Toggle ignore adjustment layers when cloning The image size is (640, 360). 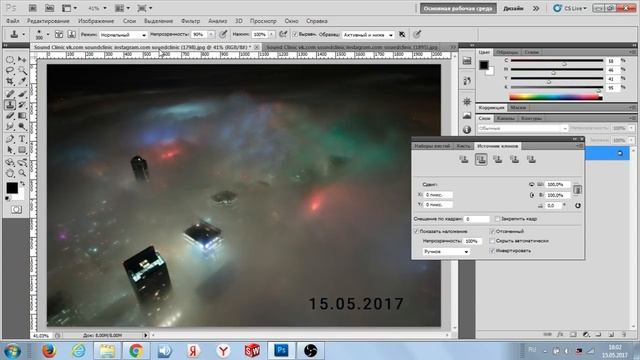pyautogui.click(x=402, y=35)
